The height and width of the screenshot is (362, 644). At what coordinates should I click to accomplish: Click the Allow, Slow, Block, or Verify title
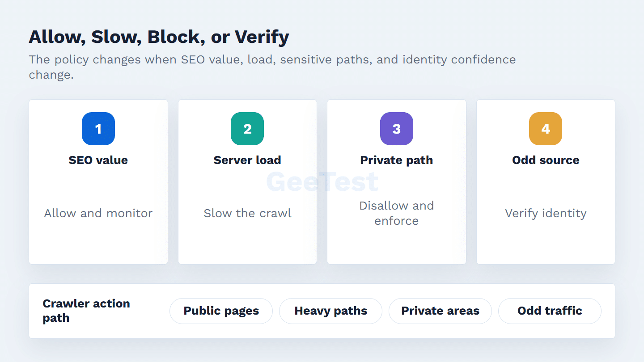(159, 37)
